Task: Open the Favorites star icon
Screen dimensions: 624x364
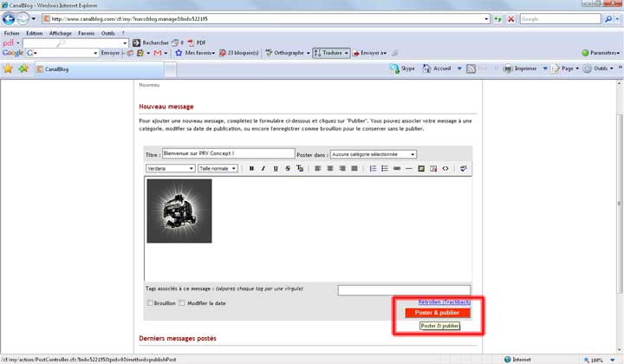Action: (8, 68)
